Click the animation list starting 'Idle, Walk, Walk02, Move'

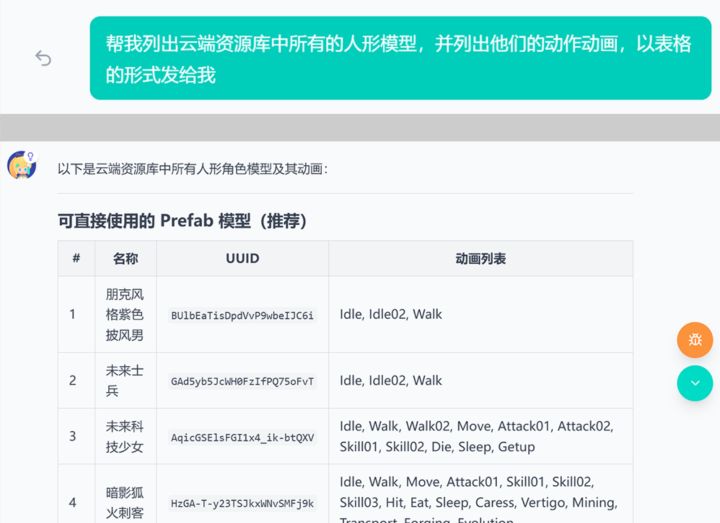(x=477, y=436)
